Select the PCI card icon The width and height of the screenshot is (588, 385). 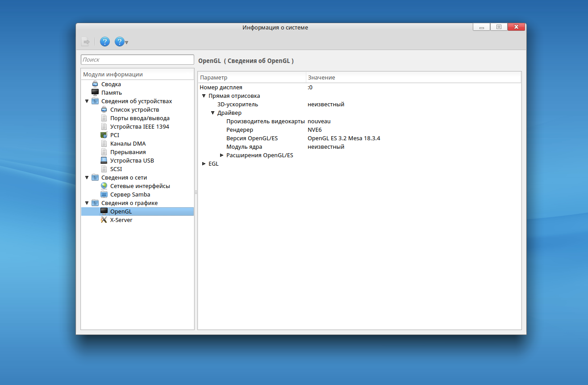(x=104, y=135)
